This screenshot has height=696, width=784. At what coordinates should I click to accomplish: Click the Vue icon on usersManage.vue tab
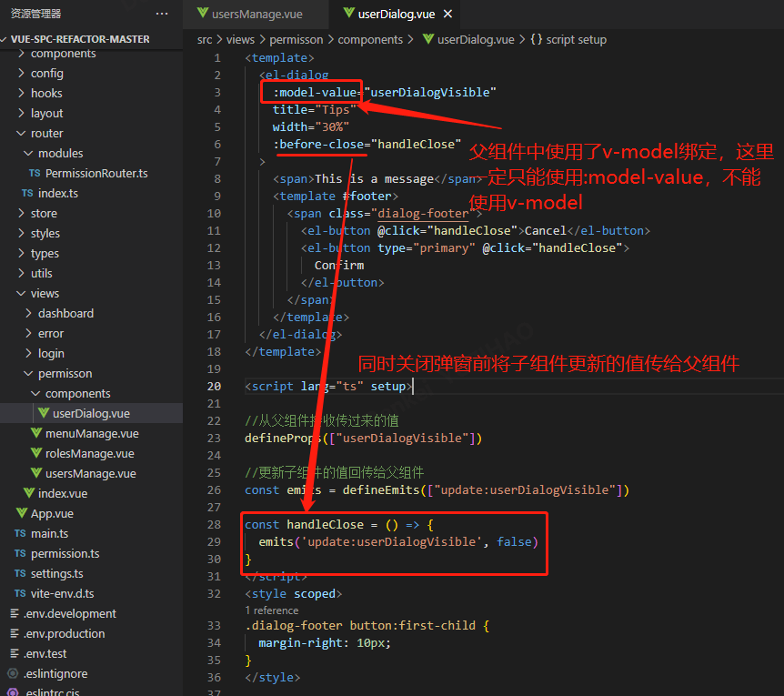pos(203,13)
